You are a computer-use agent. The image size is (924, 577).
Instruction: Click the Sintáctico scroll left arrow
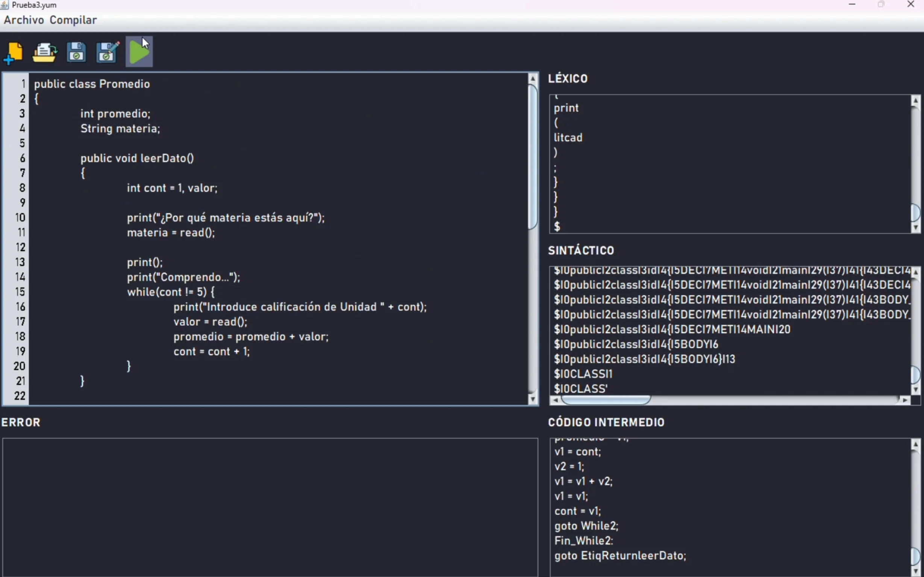point(555,400)
